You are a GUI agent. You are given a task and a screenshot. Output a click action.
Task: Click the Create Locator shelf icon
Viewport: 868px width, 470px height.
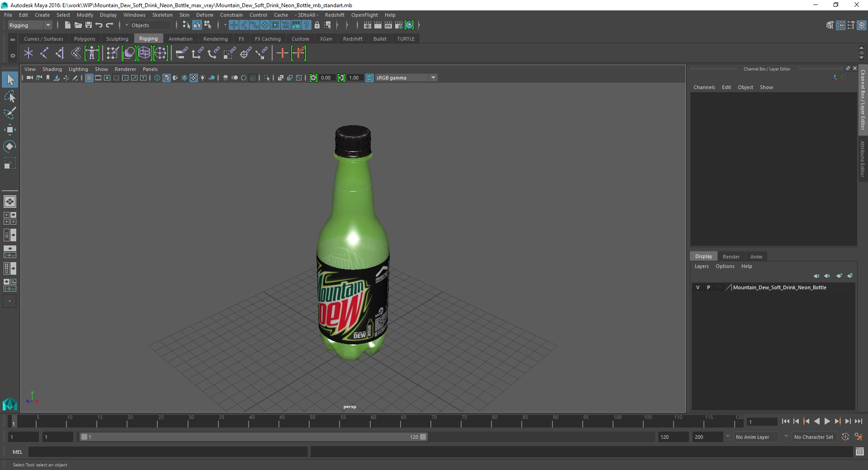point(28,53)
